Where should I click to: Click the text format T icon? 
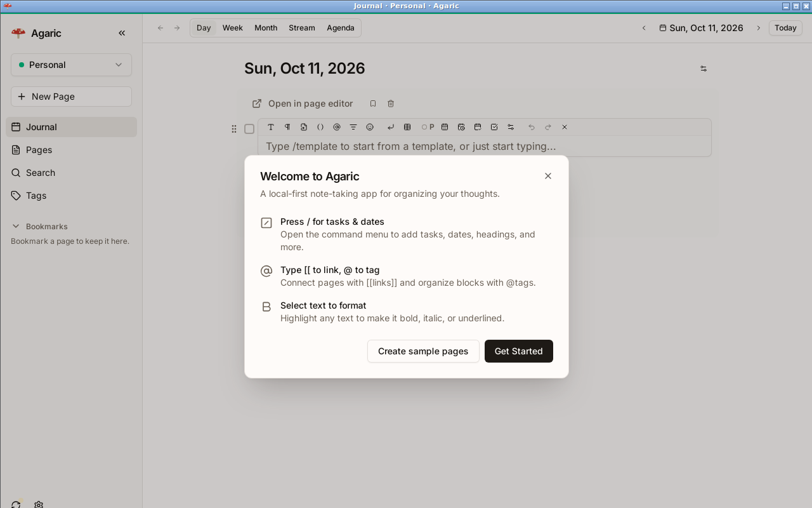click(x=271, y=127)
